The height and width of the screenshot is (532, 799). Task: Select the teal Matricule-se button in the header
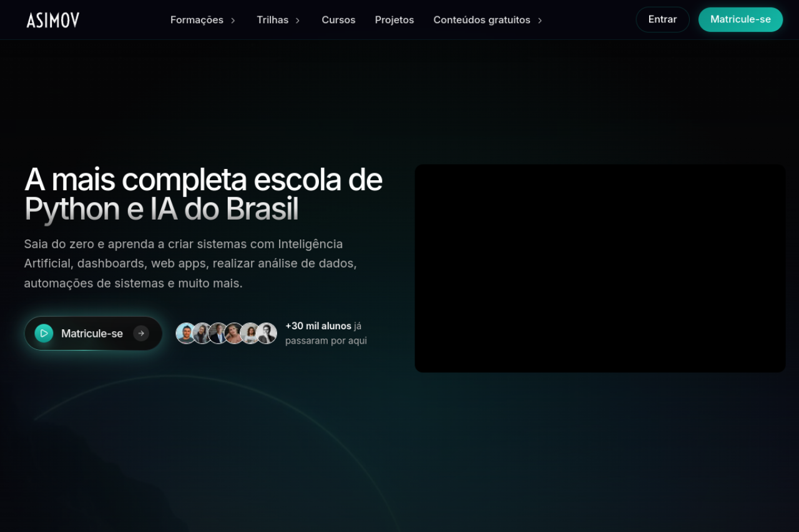tap(740, 19)
